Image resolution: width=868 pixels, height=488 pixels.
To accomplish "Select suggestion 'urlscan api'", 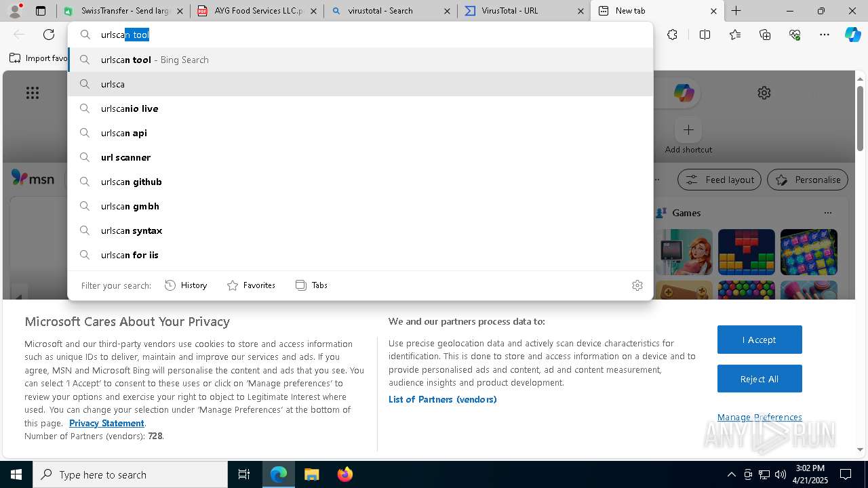I will (x=360, y=133).
